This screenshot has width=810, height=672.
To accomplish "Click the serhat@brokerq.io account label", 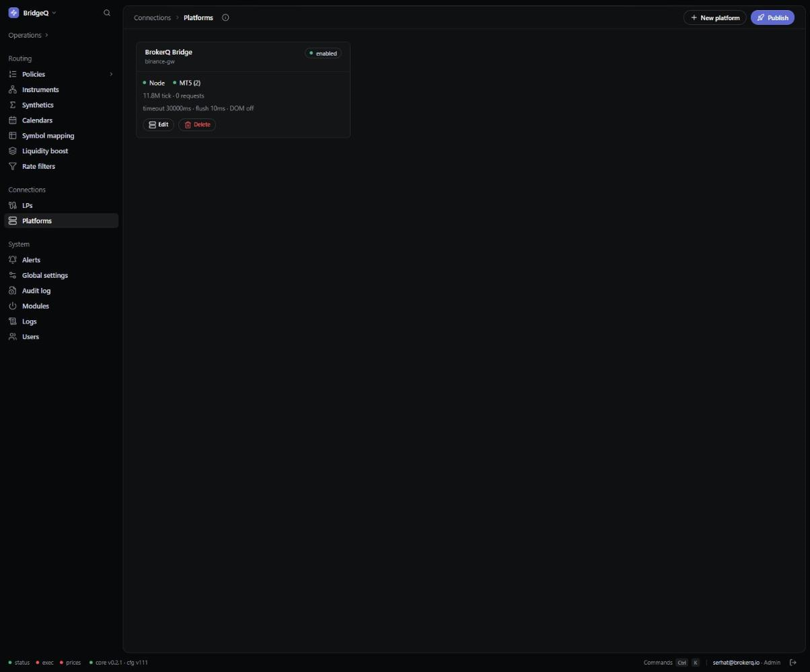I will pos(736,663).
